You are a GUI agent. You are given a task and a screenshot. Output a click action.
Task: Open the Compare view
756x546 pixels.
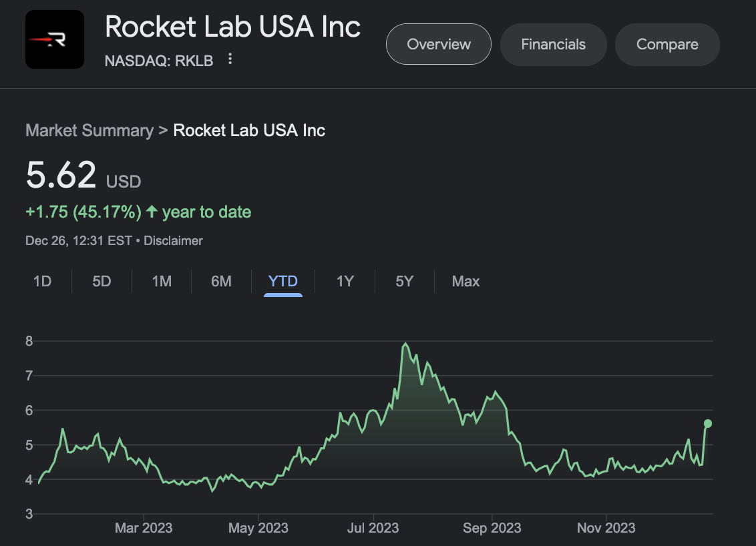[667, 44]
